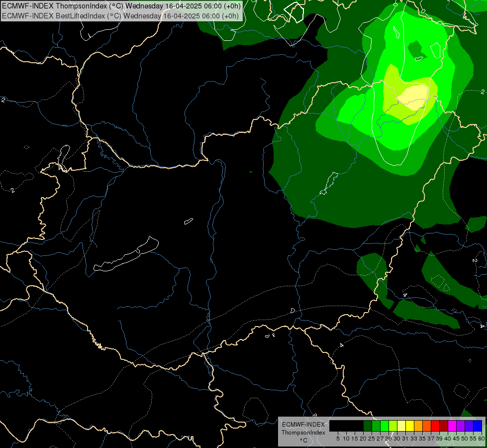Click the '50' tick label in legend
Image resolution: width=487 pixels, height=448 pixels.
[465, 439]
